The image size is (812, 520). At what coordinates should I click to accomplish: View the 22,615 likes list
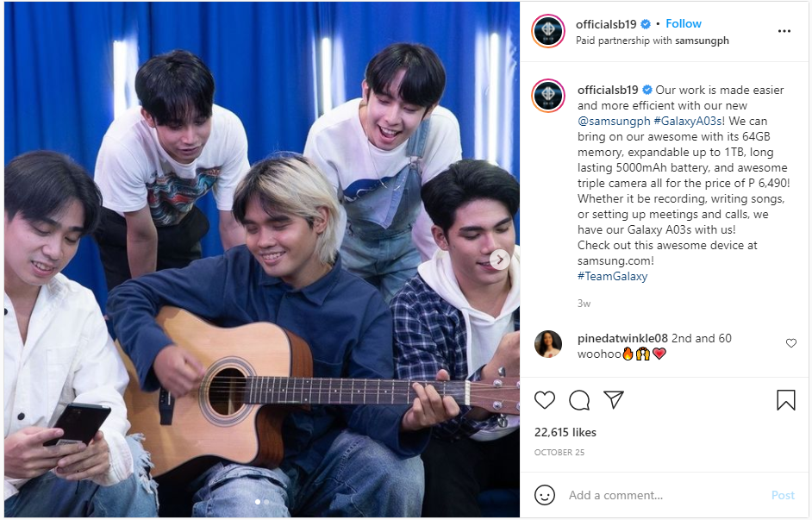[x=565, y=432]
